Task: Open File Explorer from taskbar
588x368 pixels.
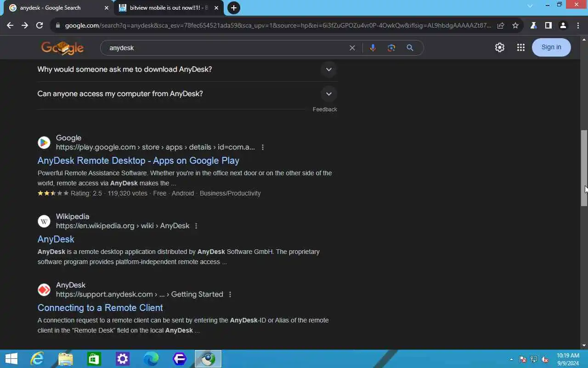Action: point(65,359)
